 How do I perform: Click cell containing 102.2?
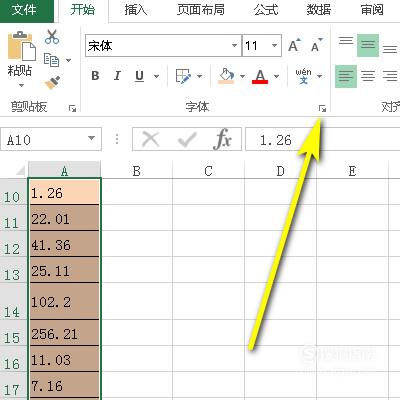pos(65,301)
